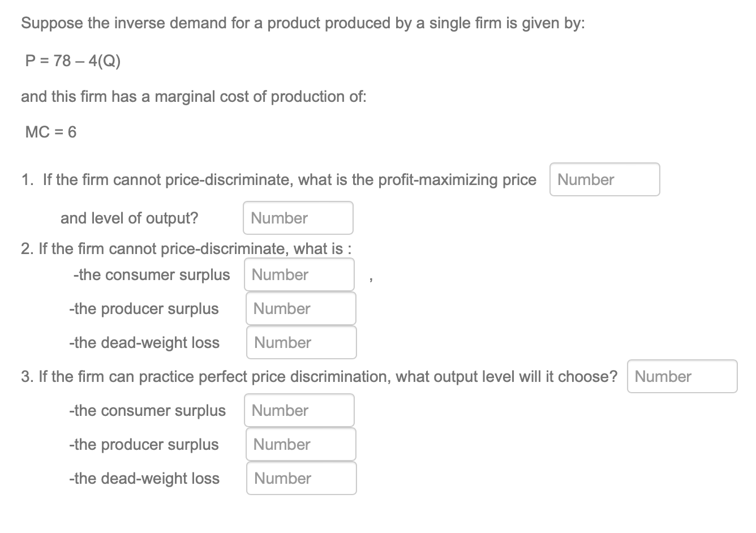The height and width of the screenshot is (533, 756).
Task: Click '-the dead-weight loss' label under question 3
Action: [x=144, y=479]
